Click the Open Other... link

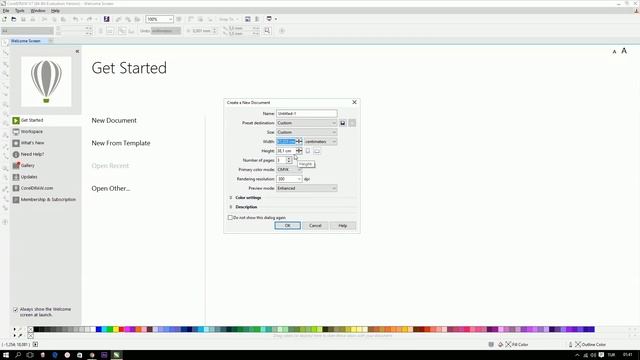point(111,189)
